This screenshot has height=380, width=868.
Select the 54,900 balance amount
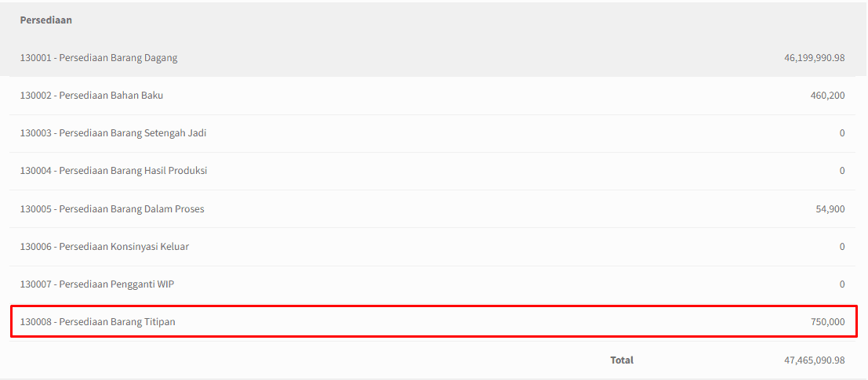830,208
